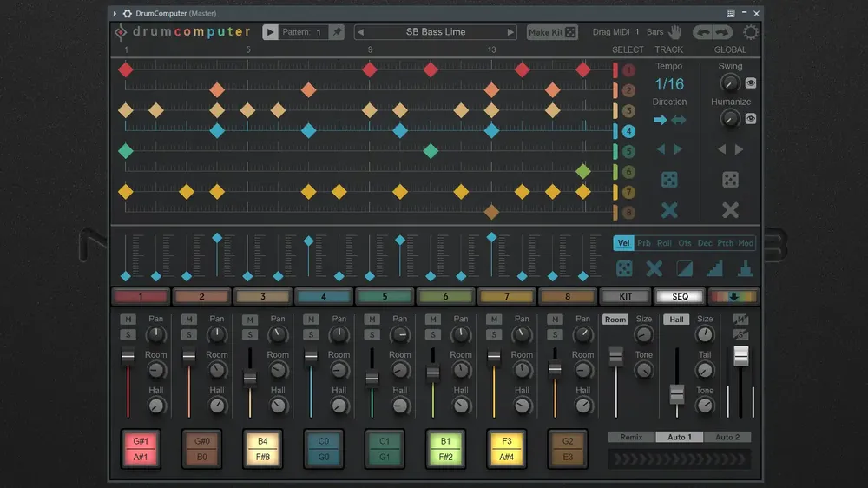Go to next preset after SB Bass Lime
Screen dimensions: 868x488
pos(510,32)
